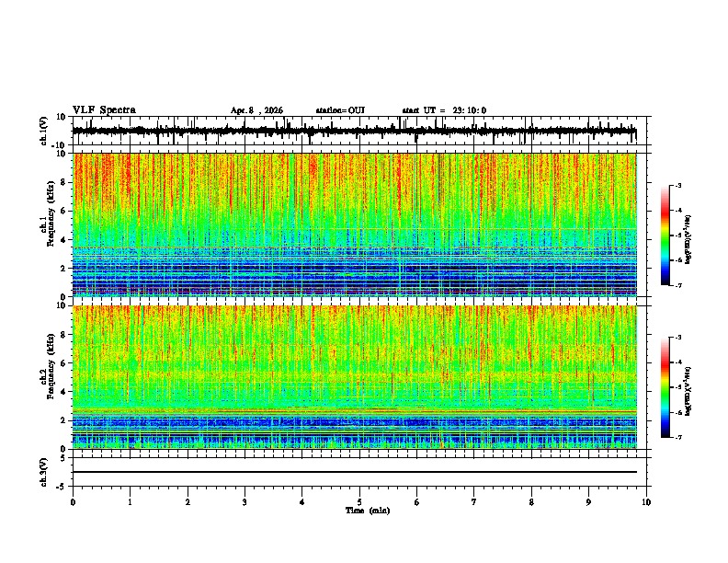Click the ch.2 "Frequency (kHz)" axis label

[51, 366]
